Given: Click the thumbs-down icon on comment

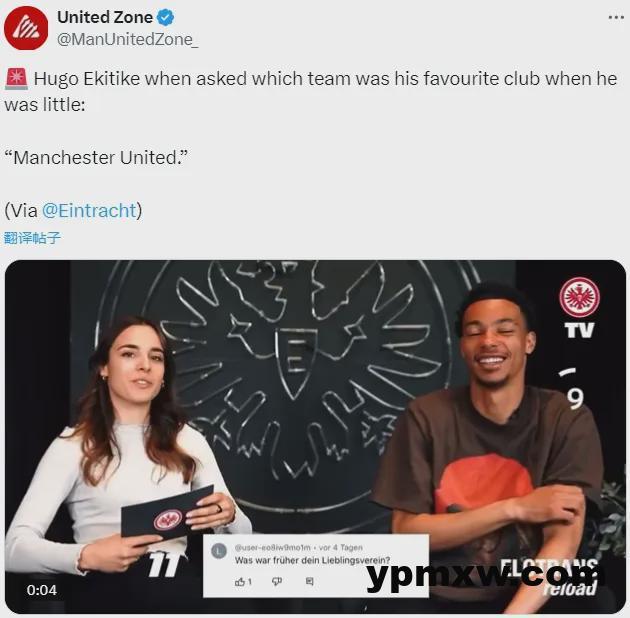Looking at the screenshot, I should (277, 581).
